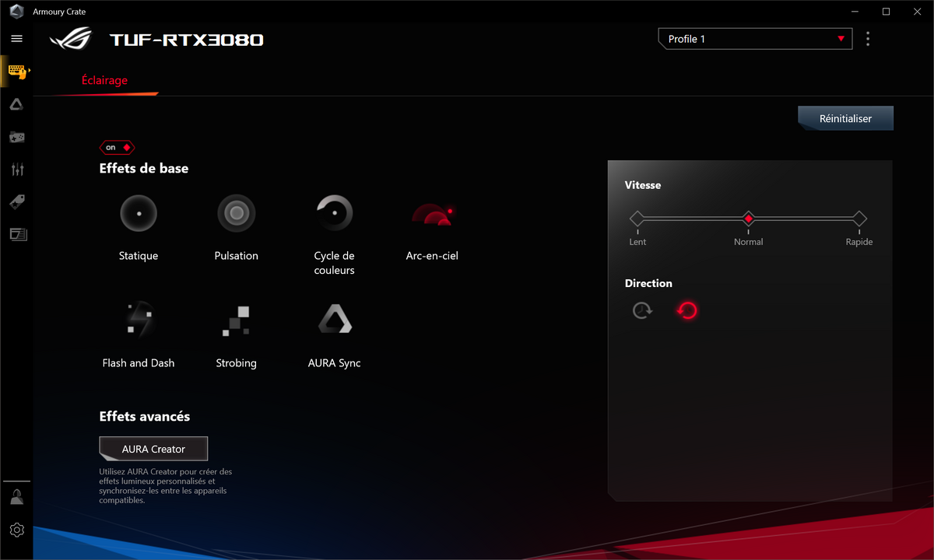Click the Direction label
Screen dimensions: 934x560
click(648, 283)
